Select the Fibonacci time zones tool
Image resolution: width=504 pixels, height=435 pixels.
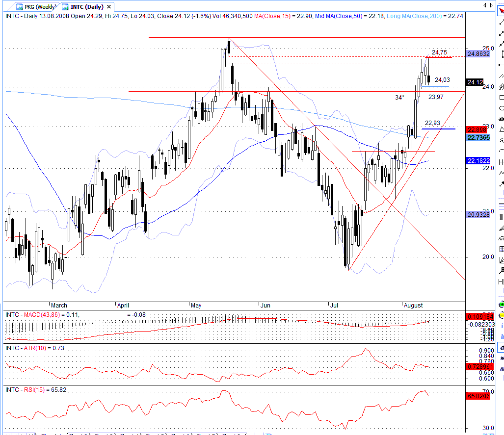pos(502,217)
